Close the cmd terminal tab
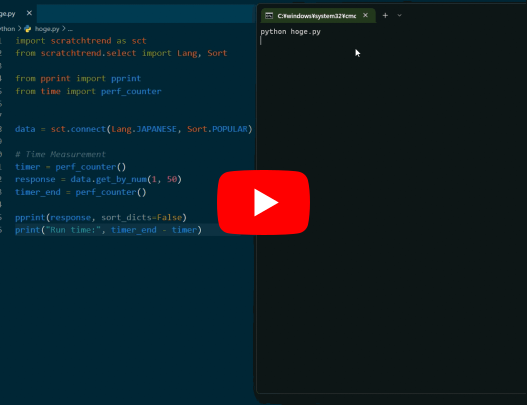Screen dimensions: 527x405 [366, 15]
